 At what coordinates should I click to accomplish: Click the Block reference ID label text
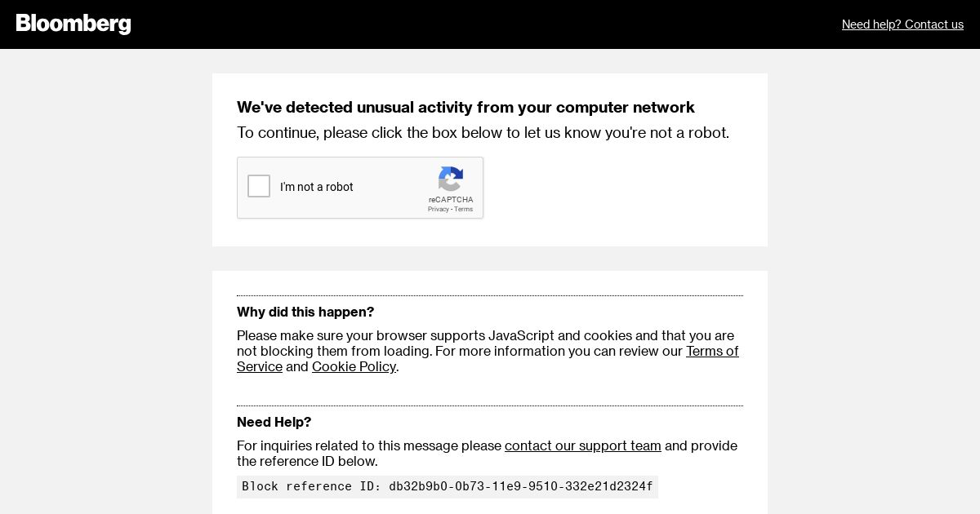coord(312,486)
